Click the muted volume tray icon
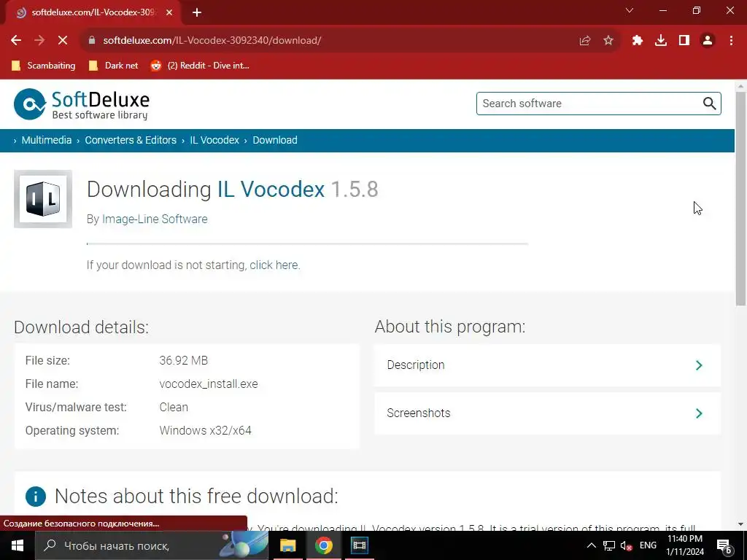The height and width of the screenshot is (560, 747). [627, 545]
